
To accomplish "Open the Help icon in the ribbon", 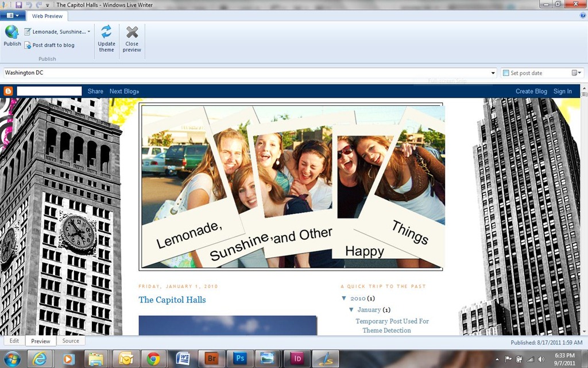I will point(583,16).
